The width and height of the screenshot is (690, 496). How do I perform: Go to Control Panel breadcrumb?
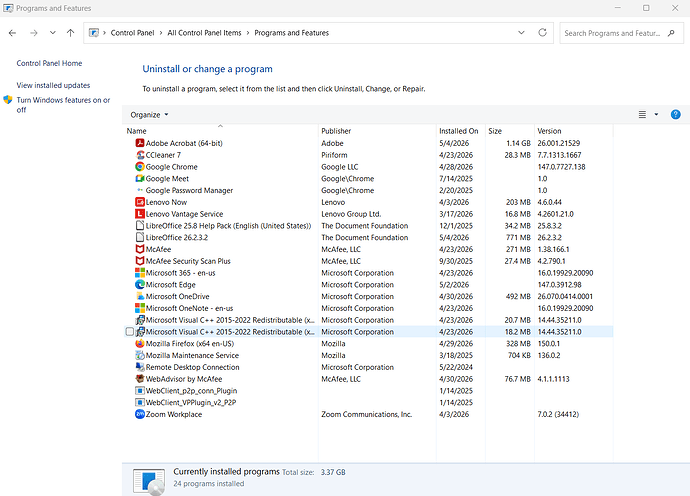click(x=132, y=33)
